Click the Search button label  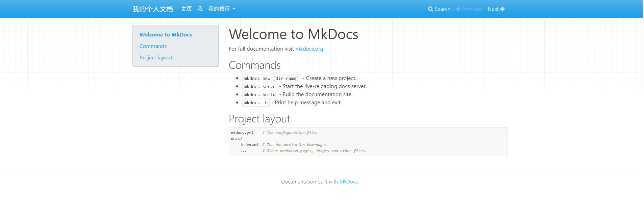point(442,9)
